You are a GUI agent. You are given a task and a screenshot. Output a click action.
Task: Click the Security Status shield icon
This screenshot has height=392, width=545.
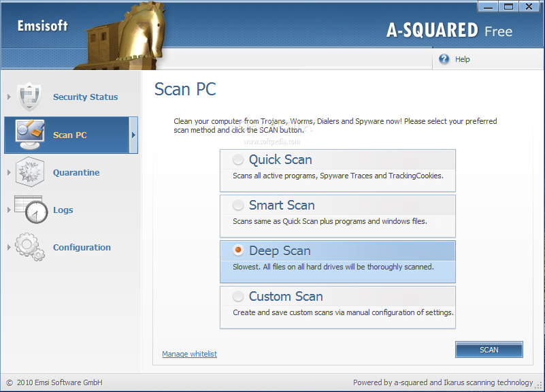29,97
